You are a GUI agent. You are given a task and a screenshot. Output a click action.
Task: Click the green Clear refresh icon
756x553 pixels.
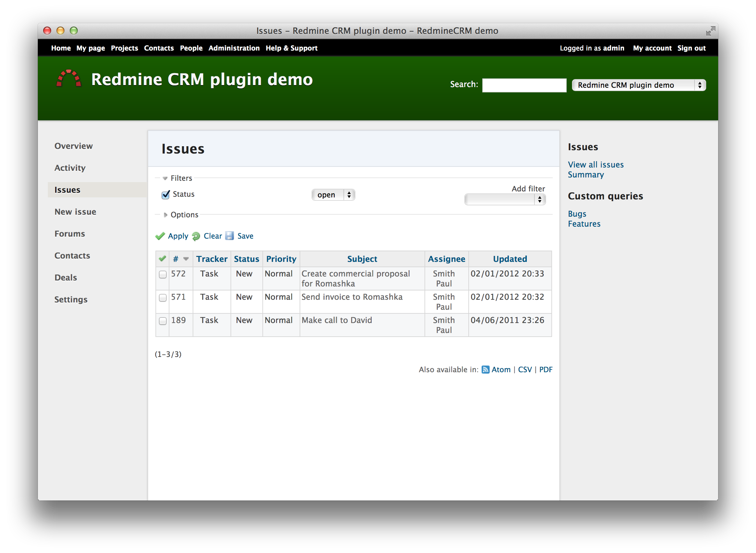coord(196,236)
